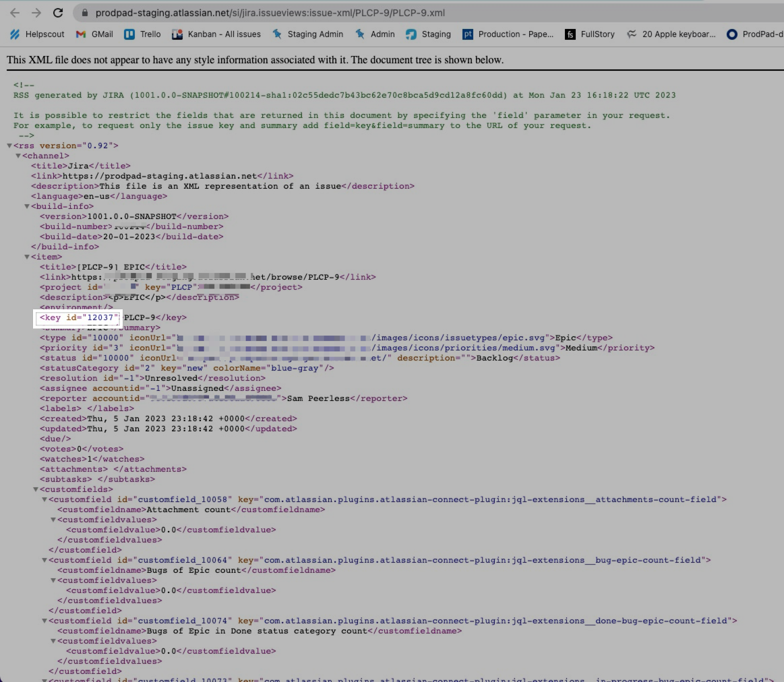This screenshot has width=784, height=682.
Task: Open the Production - Pape... bookmark label
Action: (x=516, y=34)
